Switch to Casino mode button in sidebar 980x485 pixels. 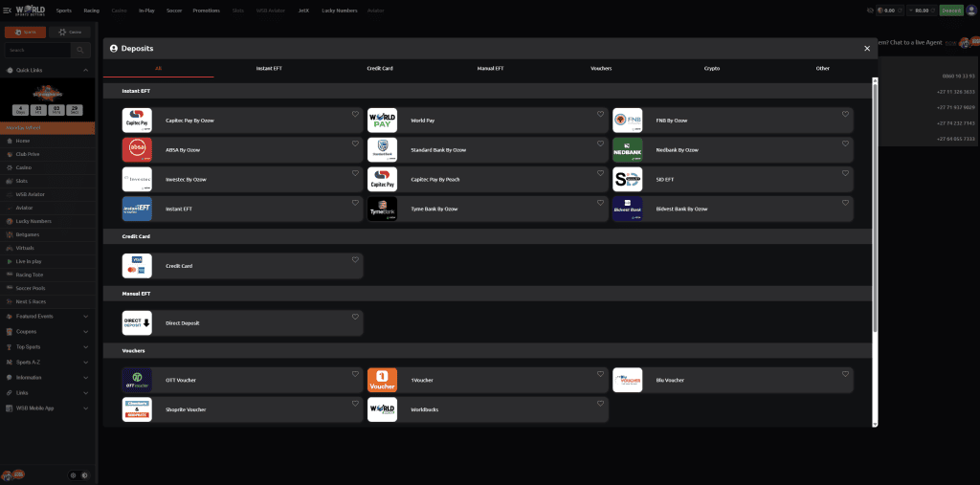coord(70,32)
